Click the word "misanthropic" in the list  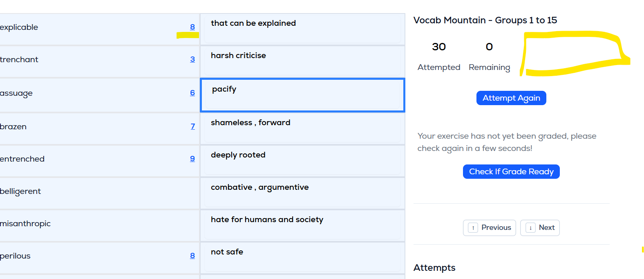pos(25,224)
